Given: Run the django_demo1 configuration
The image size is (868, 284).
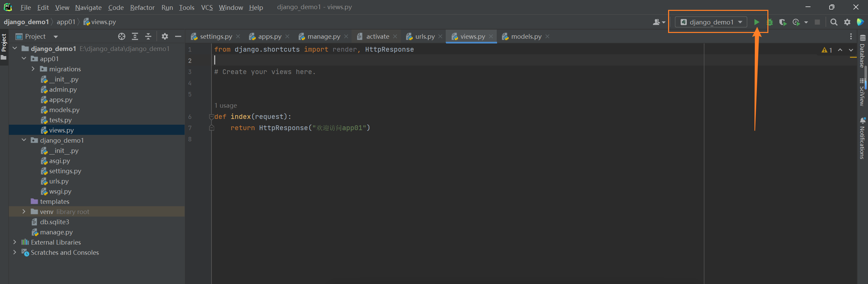Looking at the screenshot, I should coord(756,22).
